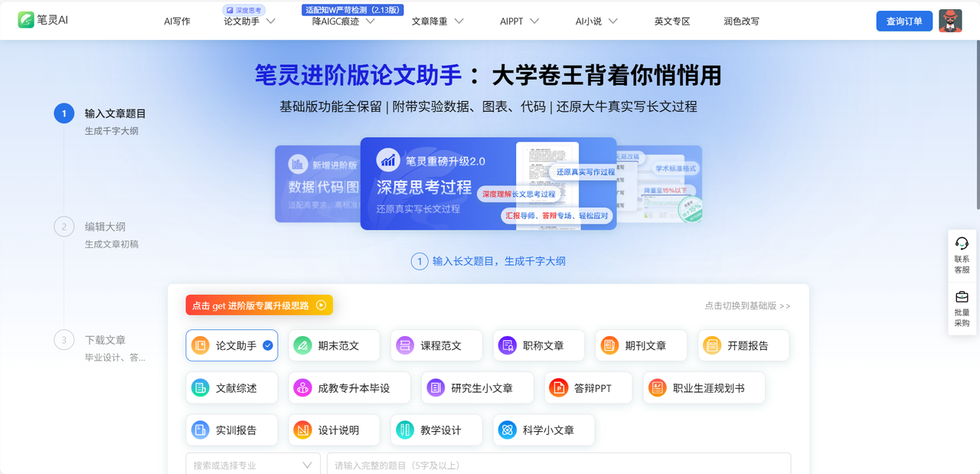The image size is (980, 474).
Task: Open the user avatar profile icon
Action: tap(950, 21)
